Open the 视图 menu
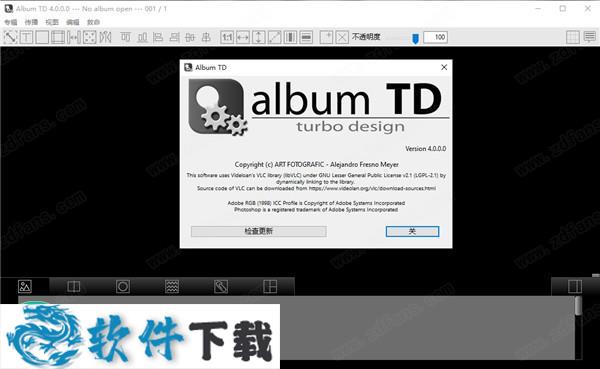The height and width of the screenshot is (369, 600). click(52, 22)
